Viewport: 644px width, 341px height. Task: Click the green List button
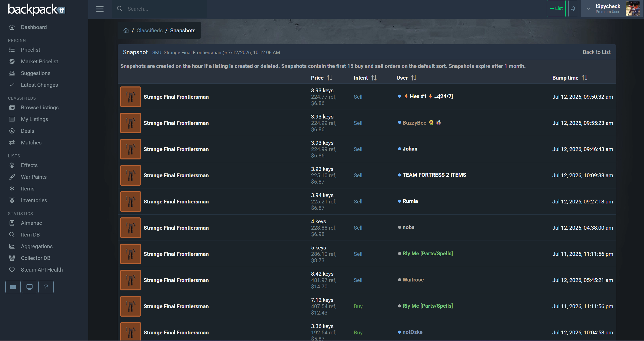click(x=556, y=9)
